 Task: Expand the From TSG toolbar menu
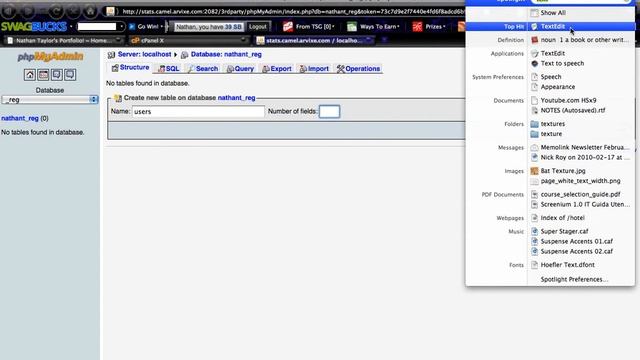coord(309,27)
